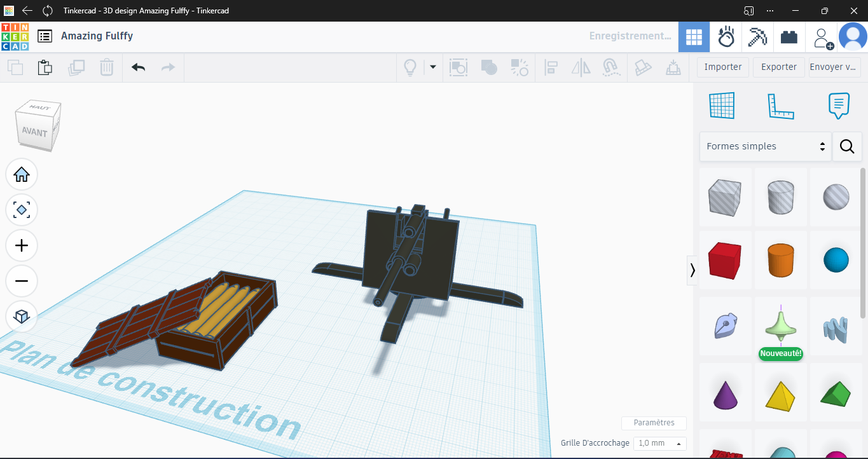Open the design list menu icon
Viewport: 868px width, 459px height.
click(45, 36)
